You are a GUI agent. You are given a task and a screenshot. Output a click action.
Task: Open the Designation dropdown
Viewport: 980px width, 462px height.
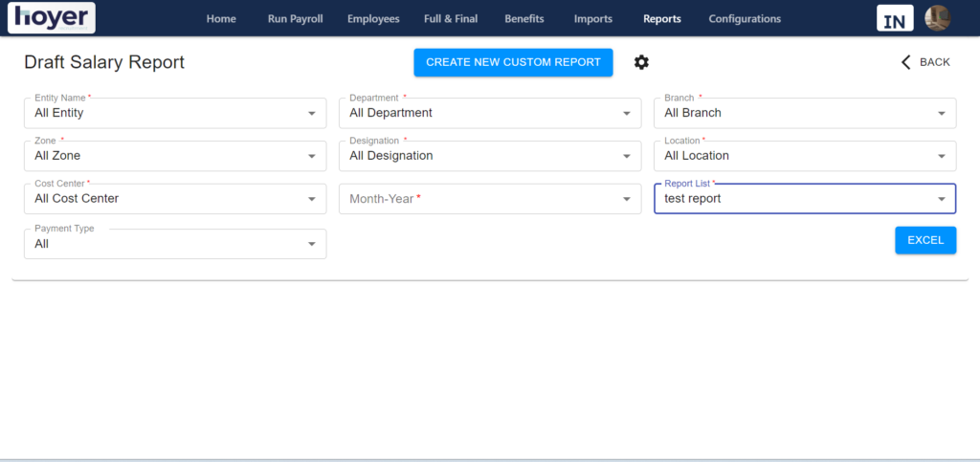click(490, 156)
